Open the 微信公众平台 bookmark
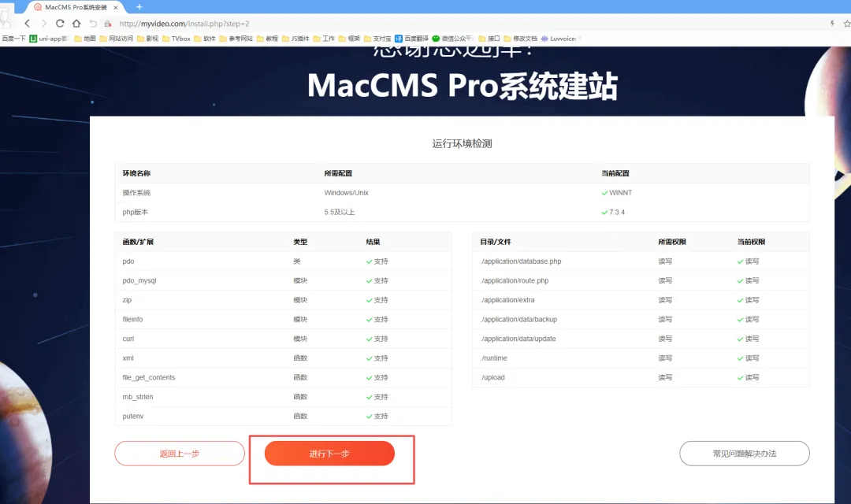Viewport: 851px width, 504px height. tap(452, 39)
